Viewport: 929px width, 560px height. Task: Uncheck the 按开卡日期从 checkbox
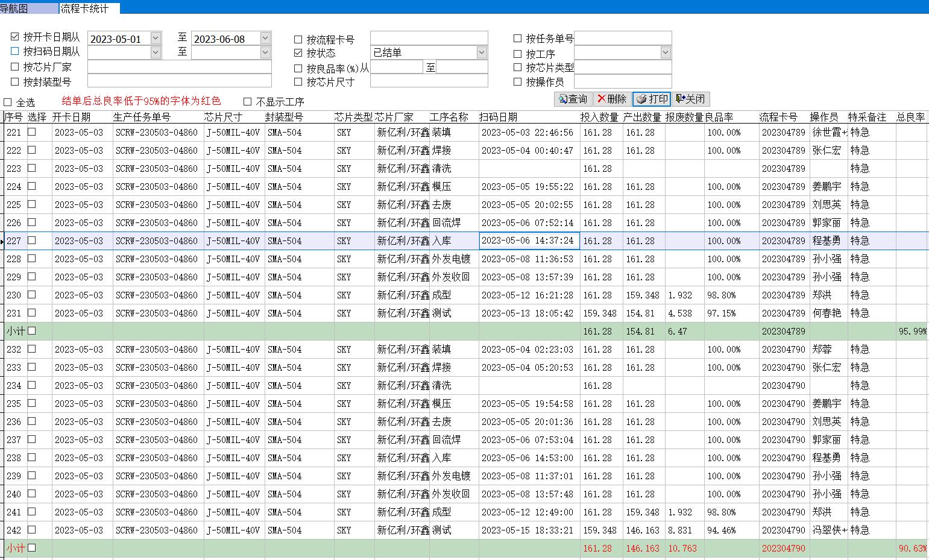(15, 37)
